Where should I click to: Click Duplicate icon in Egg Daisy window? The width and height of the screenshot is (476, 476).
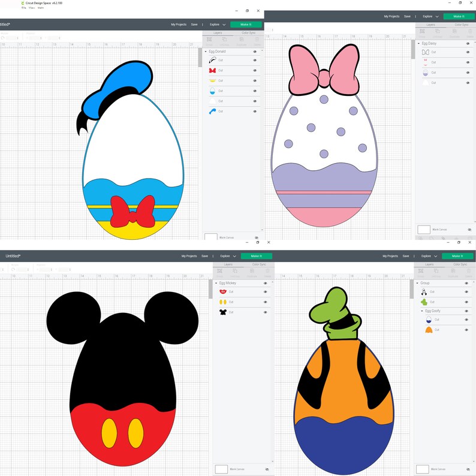(454, 32)
